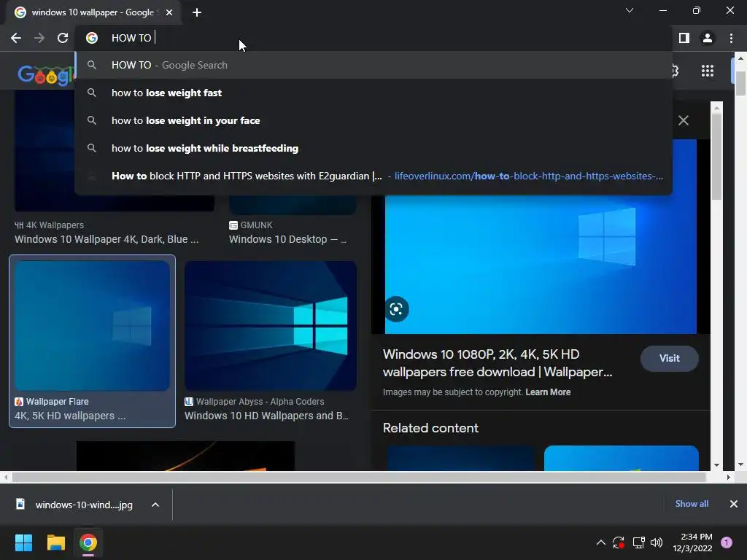Click the GMUNK Windows 10 Desktop result title

coord(287,239)
